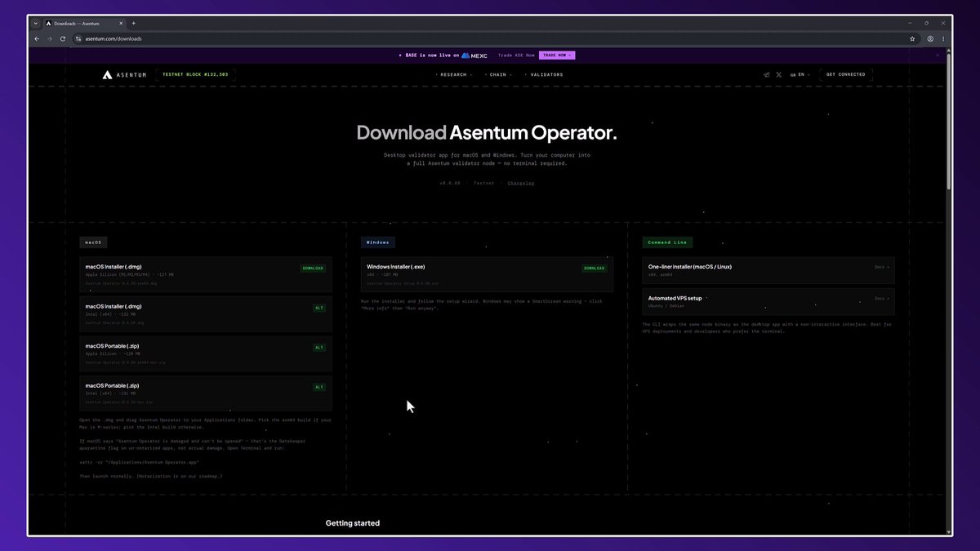This screenshot has width=980, height=551.
Task: Expand the Chain menu
Action: 498,74
